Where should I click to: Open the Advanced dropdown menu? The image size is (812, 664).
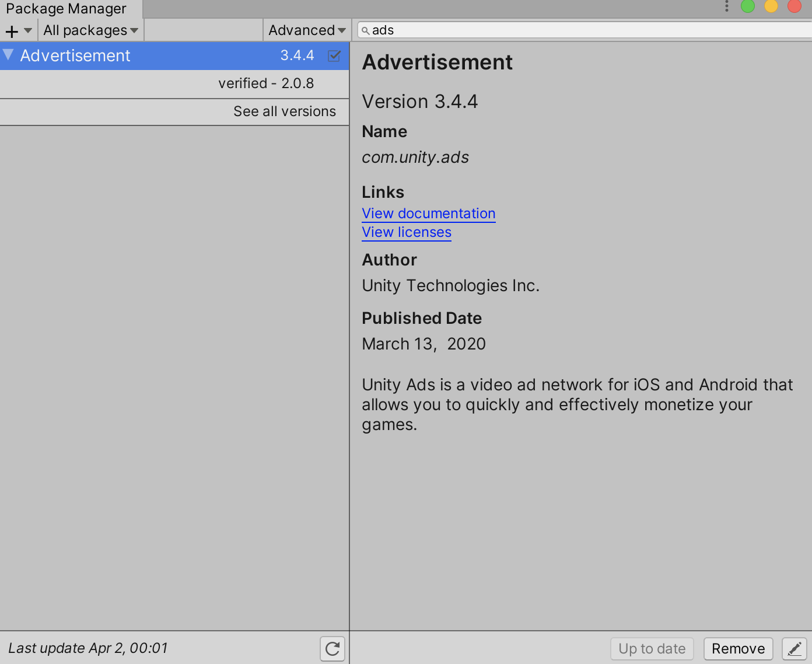click(307, 30)
